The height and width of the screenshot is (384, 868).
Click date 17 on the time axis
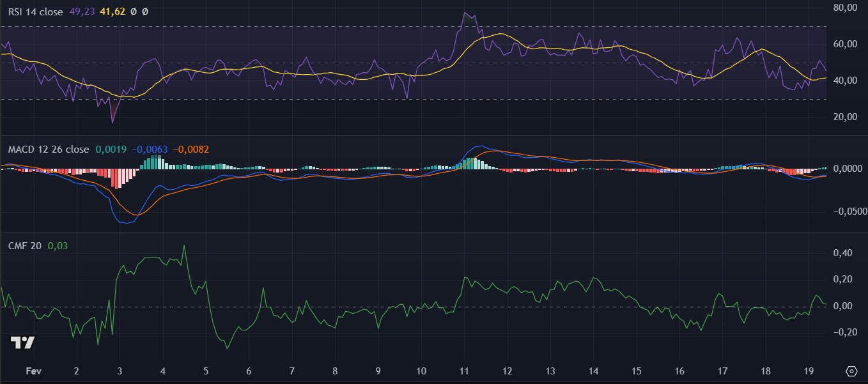(722, 371)
